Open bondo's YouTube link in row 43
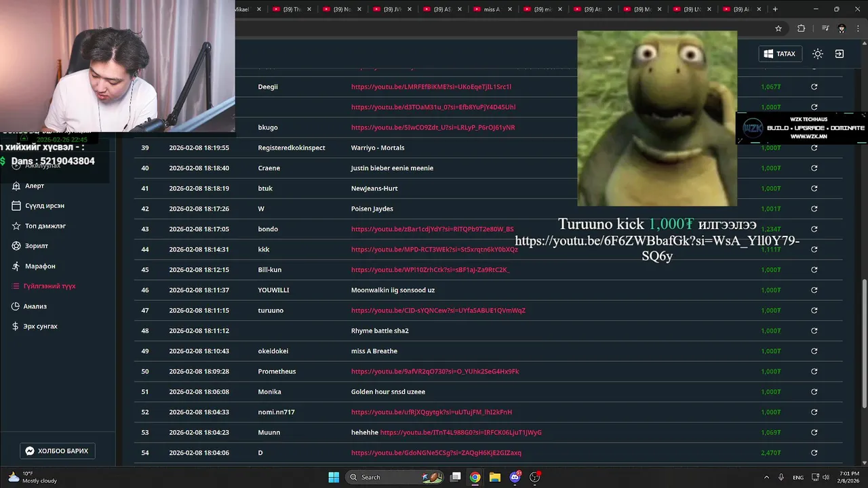 pos(432,229)
